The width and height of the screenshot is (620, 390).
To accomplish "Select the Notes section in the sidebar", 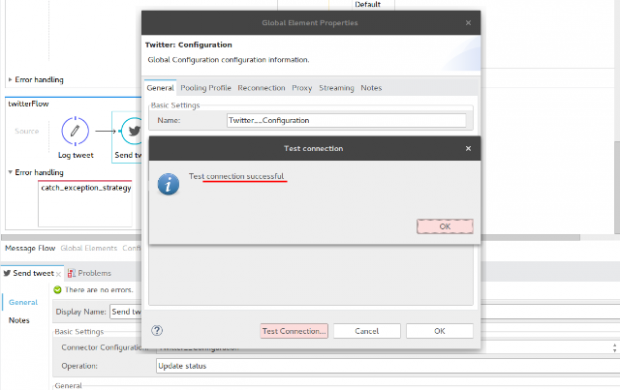I will 19,320.
